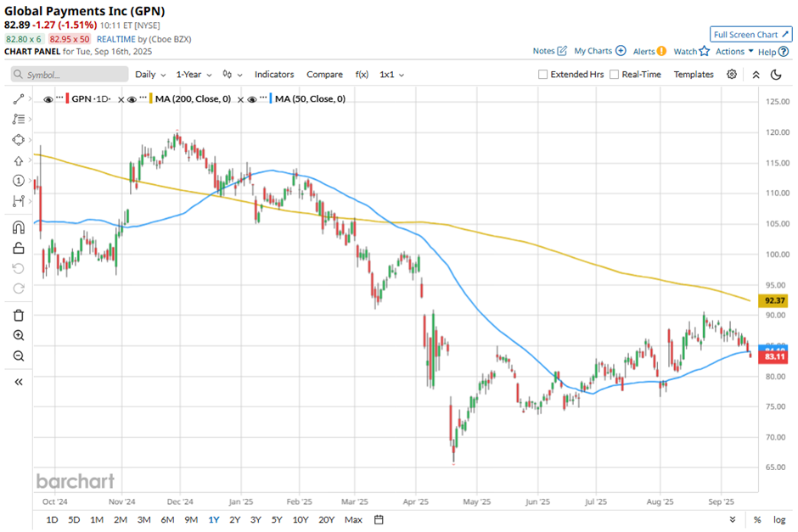
Task: Select the up arrow marker tool
Action: click(x=19, y=160)
